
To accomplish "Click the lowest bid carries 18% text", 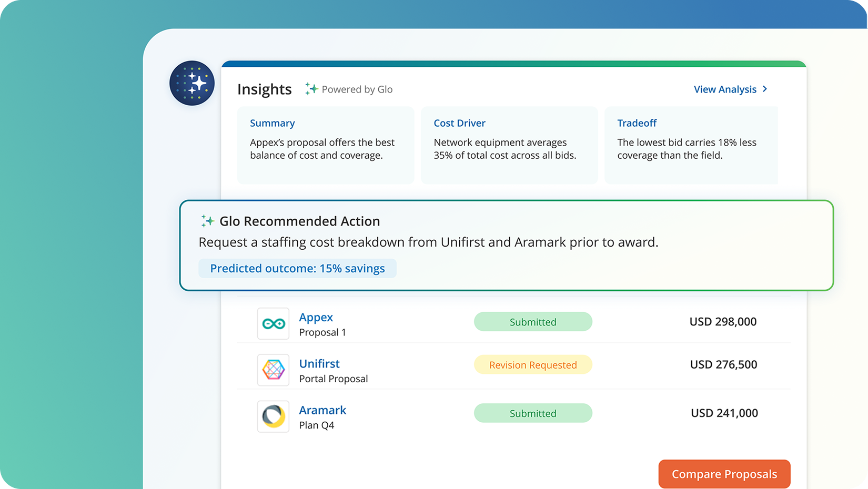I will (x=687, y=149).
